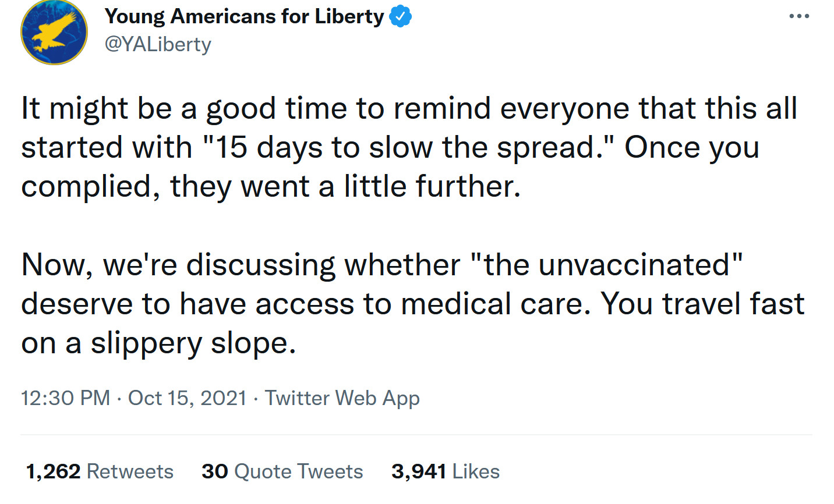Open the Twitter Web App source link
Image resolution: width=834 pixels, height=504 pixels.
click(342, 398)
